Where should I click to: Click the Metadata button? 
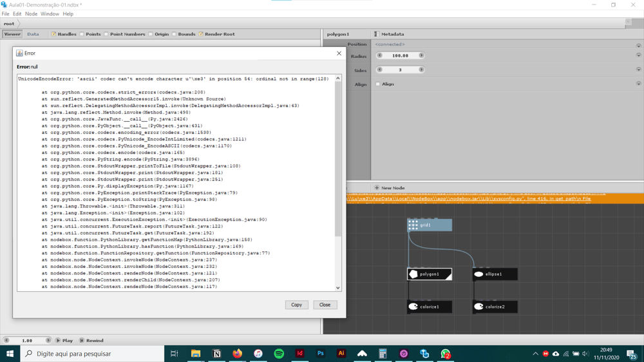(390, 34)
